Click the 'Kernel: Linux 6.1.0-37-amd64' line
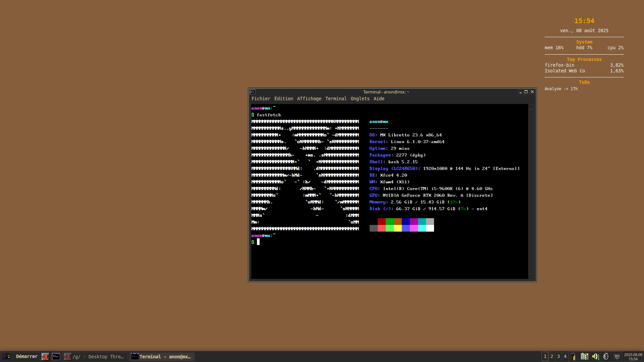 tap(407, 142)
